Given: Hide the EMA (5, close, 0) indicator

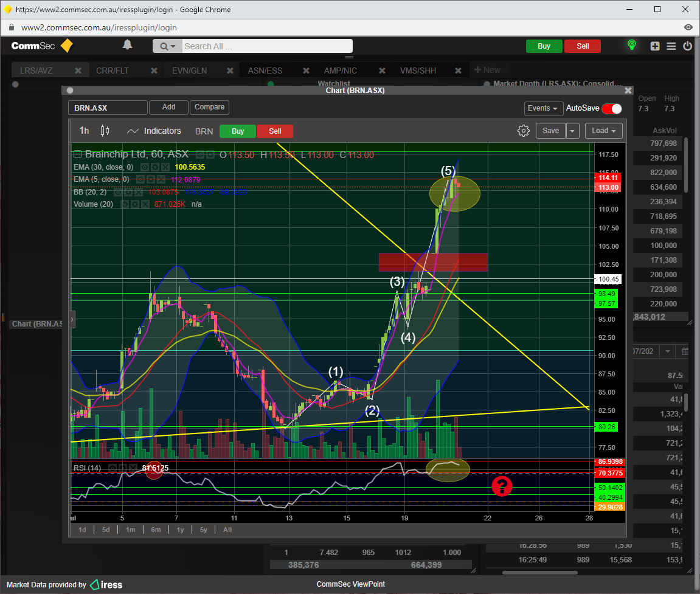Looking at the screenshot, I should pyautogui.click(x=140, y=179).
